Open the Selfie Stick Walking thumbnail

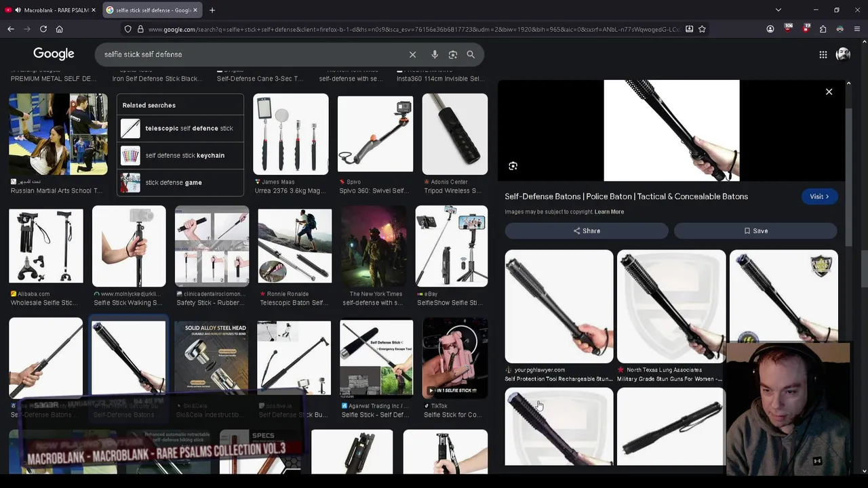129,246
